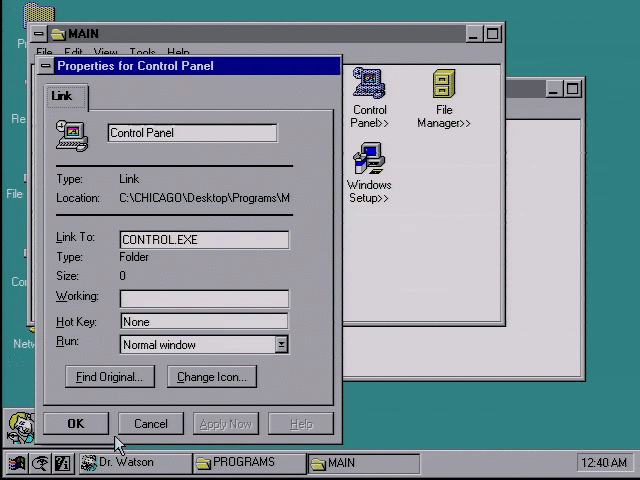Switch to Dr. Watson taskbar button

pos(135,463)
